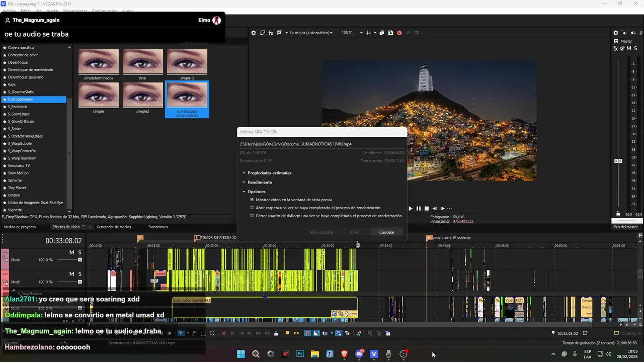The image size is (644, 362).
Task: Click downmix output speaker icon
Action: (x=625, y=33)
